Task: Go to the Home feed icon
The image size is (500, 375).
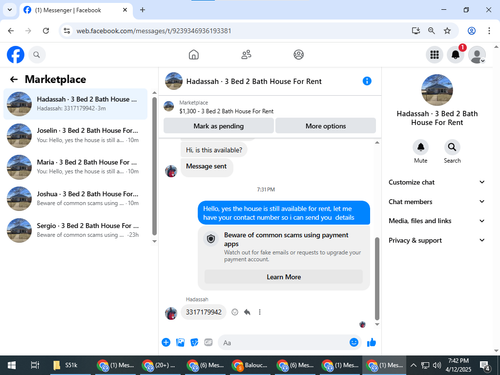Action: (x=194, y=55)
